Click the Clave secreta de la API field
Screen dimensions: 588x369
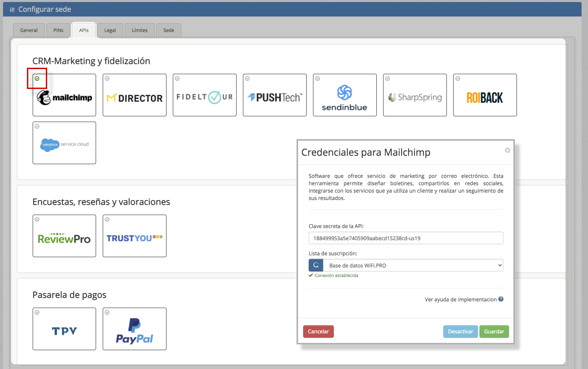[406, 238]
